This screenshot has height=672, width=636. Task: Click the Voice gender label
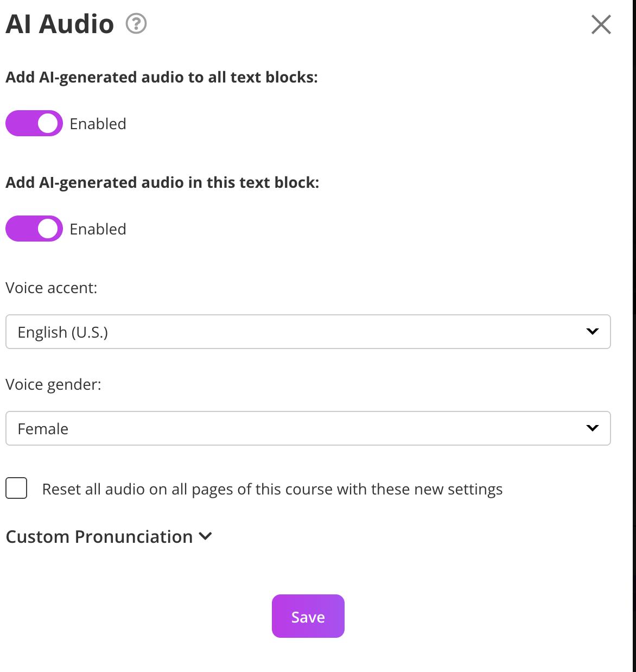(53, 384)
